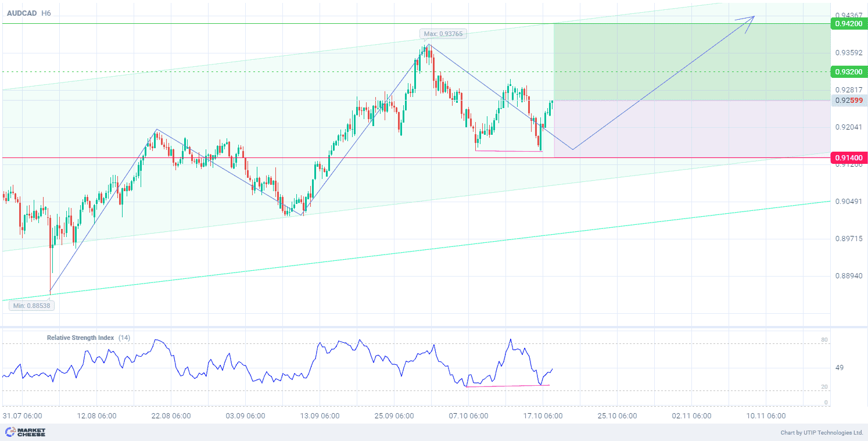Click the Min: 0.88538 price marker

[33, 305]
